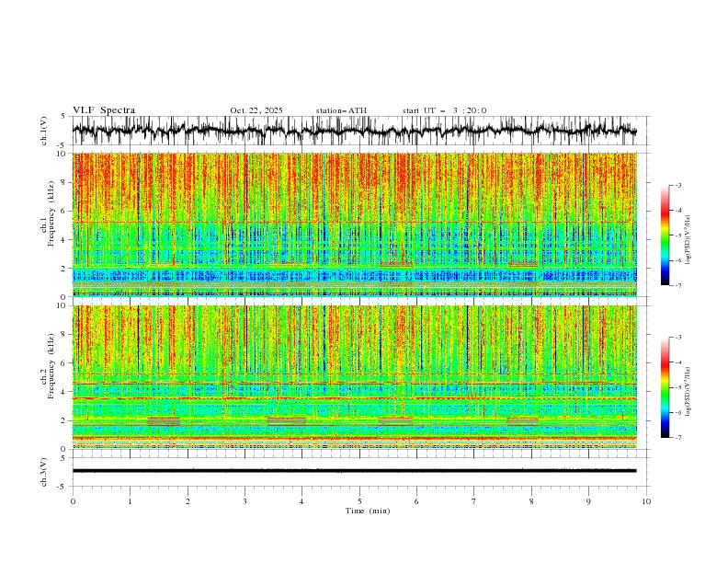Click the "5" tick on the time axis
This screenshot has height=563, width=728.
pos(359,501)
